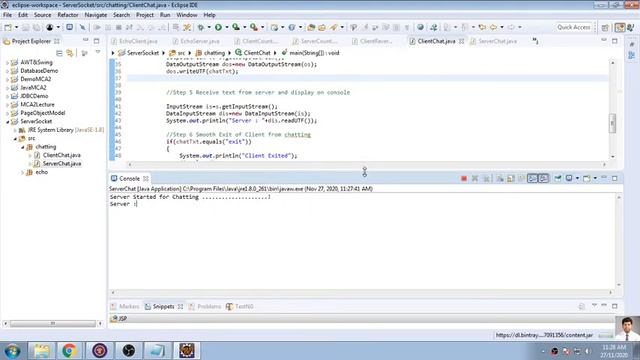Expand JRE System Library node
The width and height of the screenshot is (640, 360).
(15, 130)
